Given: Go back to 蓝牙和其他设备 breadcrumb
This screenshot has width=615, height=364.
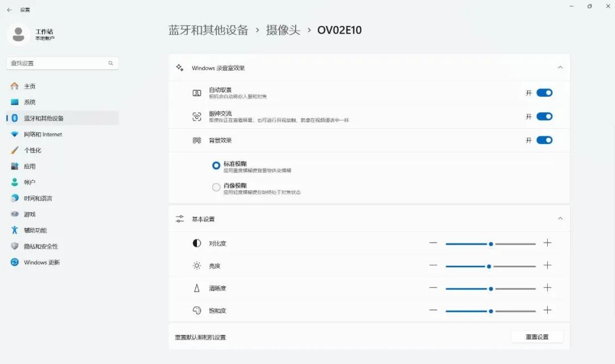Looking at the screenshot, I should click(x=208, y=30).
